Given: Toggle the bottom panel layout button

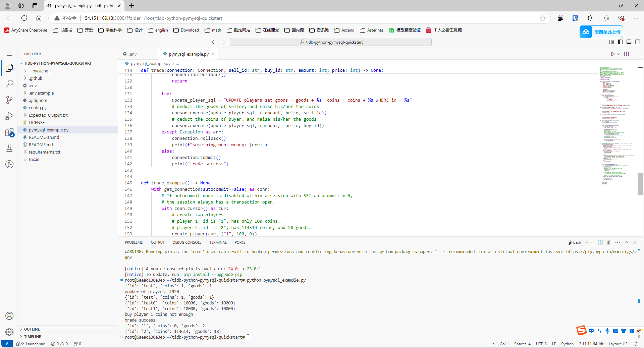Looking at the screenshot, I should (x=629, y=42).
